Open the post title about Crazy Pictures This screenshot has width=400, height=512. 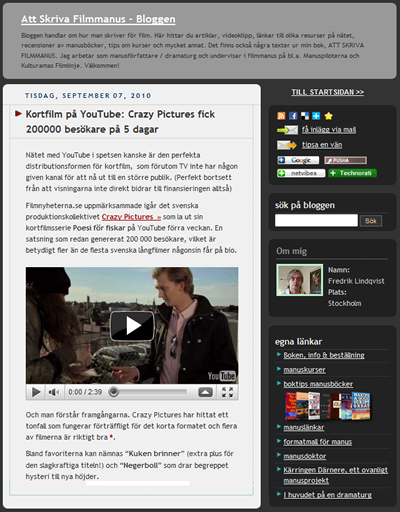(x=120, y=122)
